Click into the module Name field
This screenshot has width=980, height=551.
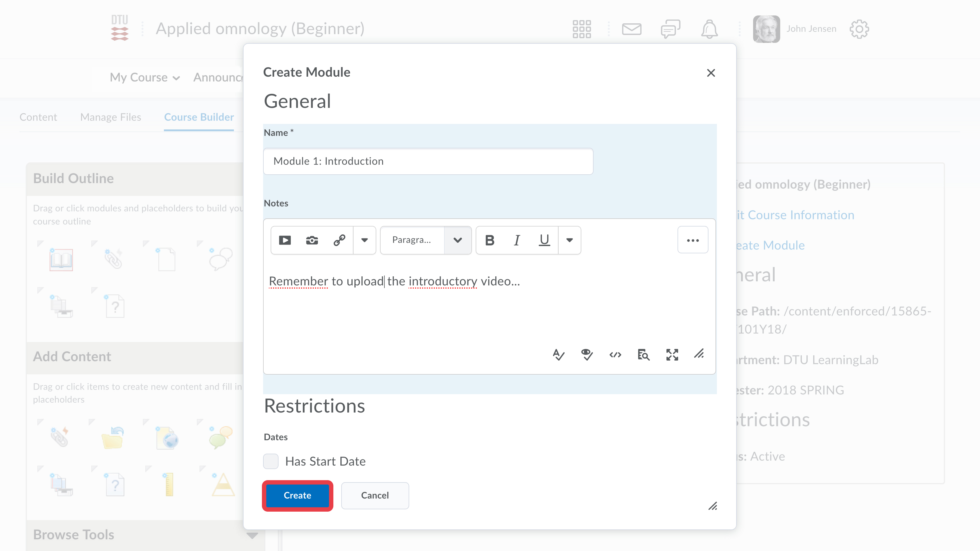pos(428,162)
